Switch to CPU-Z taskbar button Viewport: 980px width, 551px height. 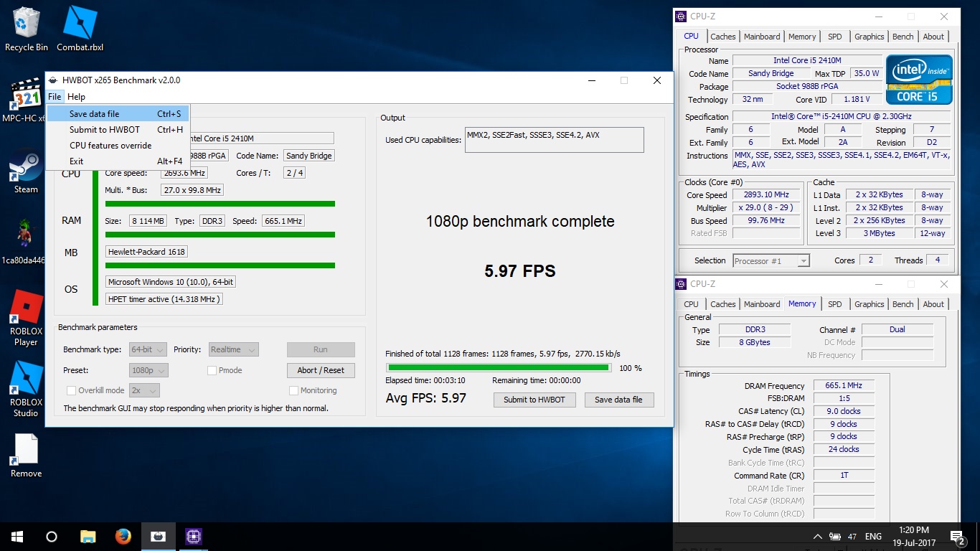tap(193, 536)
